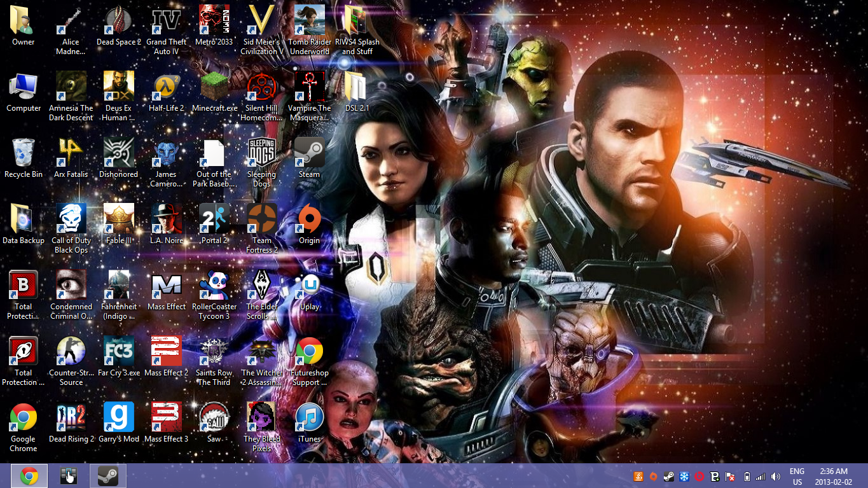Open the Google Chrome desktop shortcut

pos(24,428)
